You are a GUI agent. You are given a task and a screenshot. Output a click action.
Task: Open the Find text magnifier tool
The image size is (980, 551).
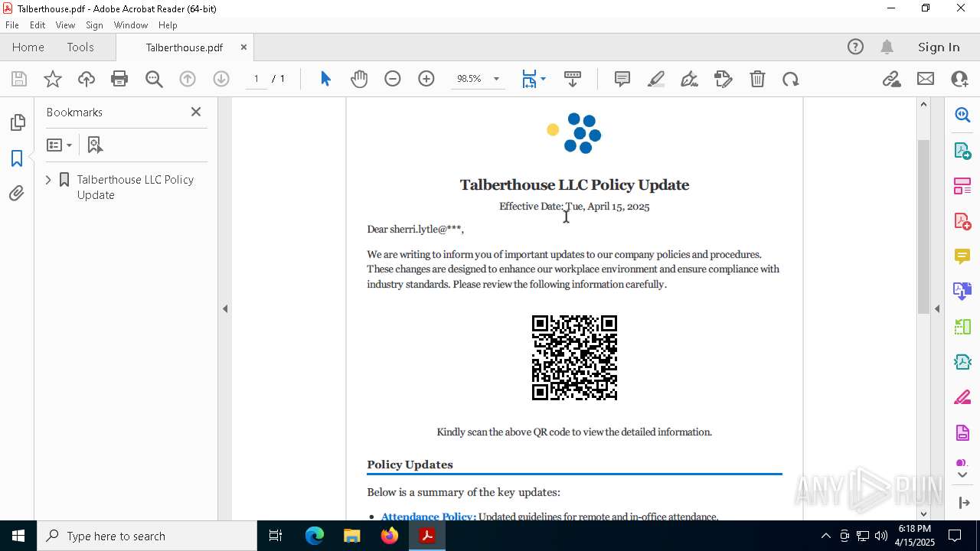(154, 79)
